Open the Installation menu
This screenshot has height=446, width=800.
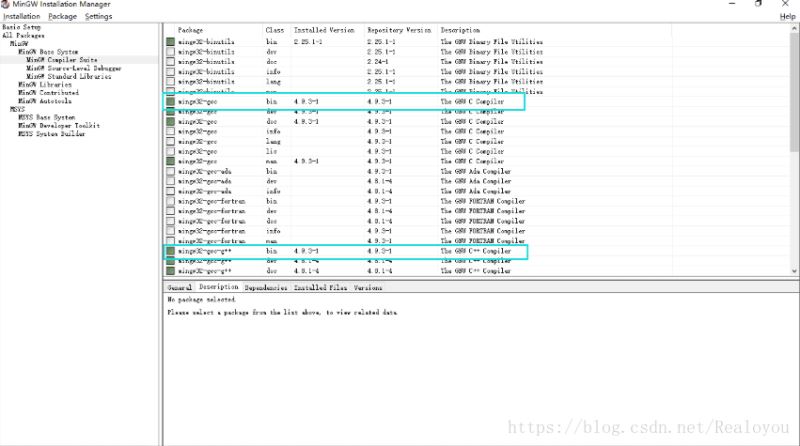[21, 16]
